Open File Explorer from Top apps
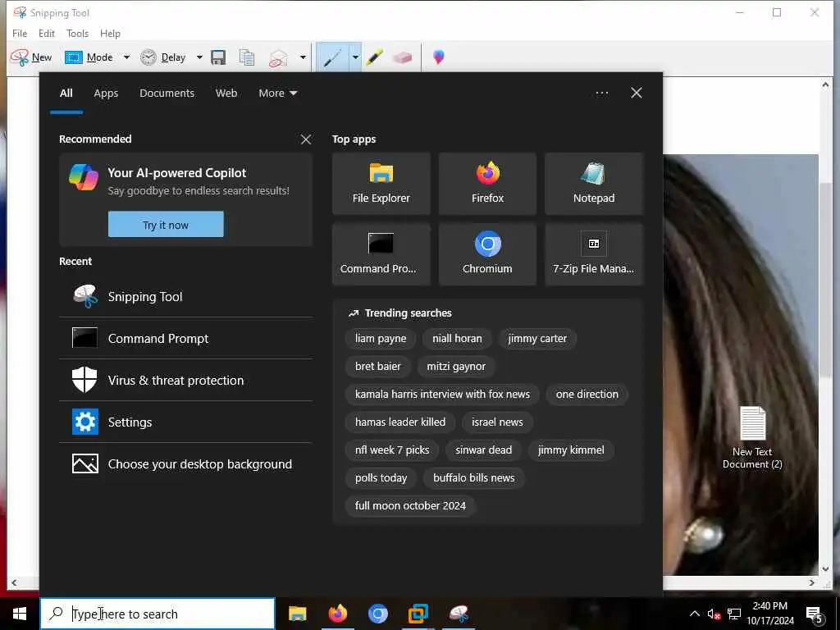The height and width of the screenshot is (630, 840). tap(381, 184)
